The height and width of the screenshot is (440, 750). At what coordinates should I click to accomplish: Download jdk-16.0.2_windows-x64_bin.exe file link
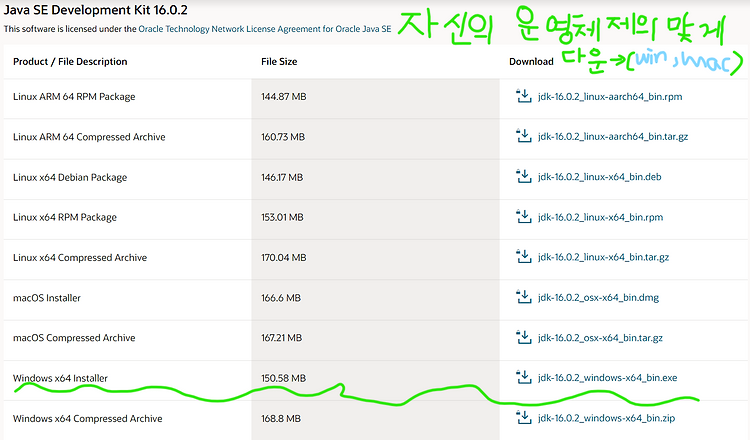coord(607,378)
